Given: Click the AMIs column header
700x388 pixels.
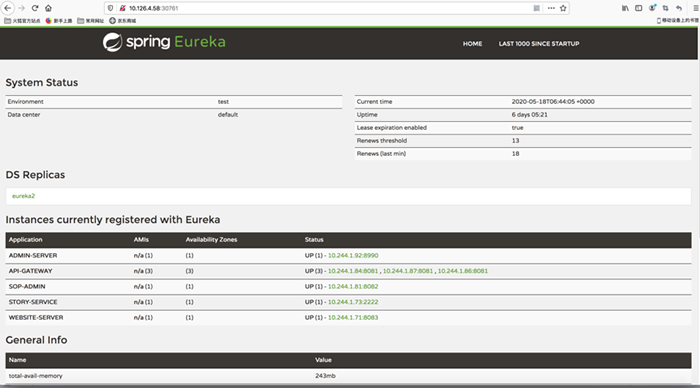Looking at the screenshot, I should point(141,240).
